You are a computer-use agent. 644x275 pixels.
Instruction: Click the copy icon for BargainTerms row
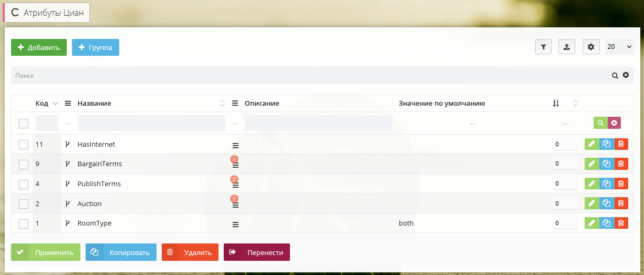tap(607, 164)
